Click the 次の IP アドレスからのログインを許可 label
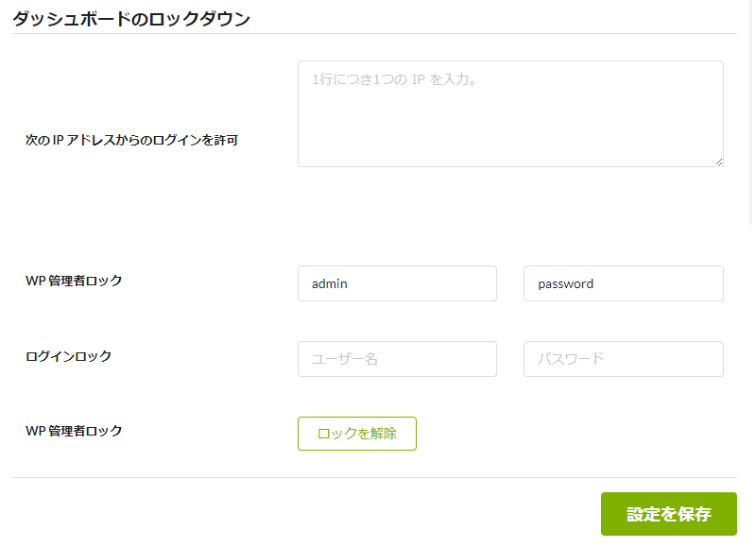 pos(131,140)
